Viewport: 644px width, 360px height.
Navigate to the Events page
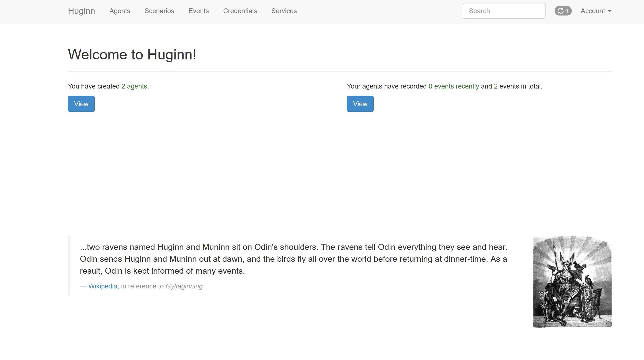point(199,11)
